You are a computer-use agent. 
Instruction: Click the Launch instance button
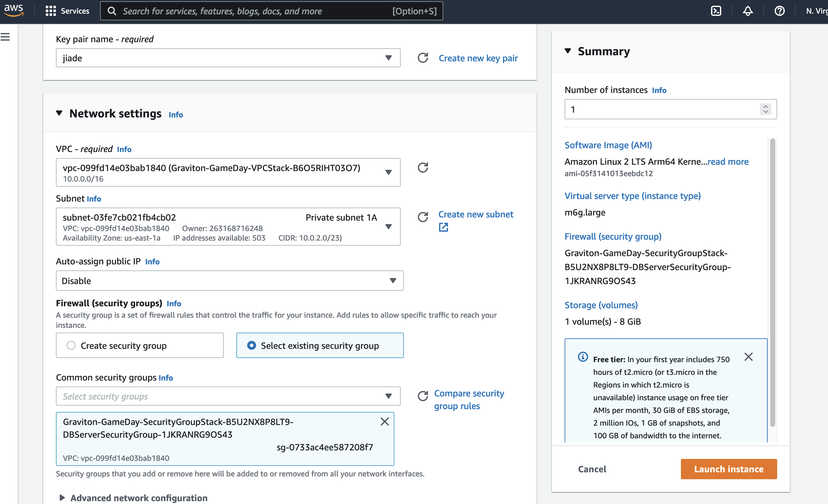(x=729, y=469)
